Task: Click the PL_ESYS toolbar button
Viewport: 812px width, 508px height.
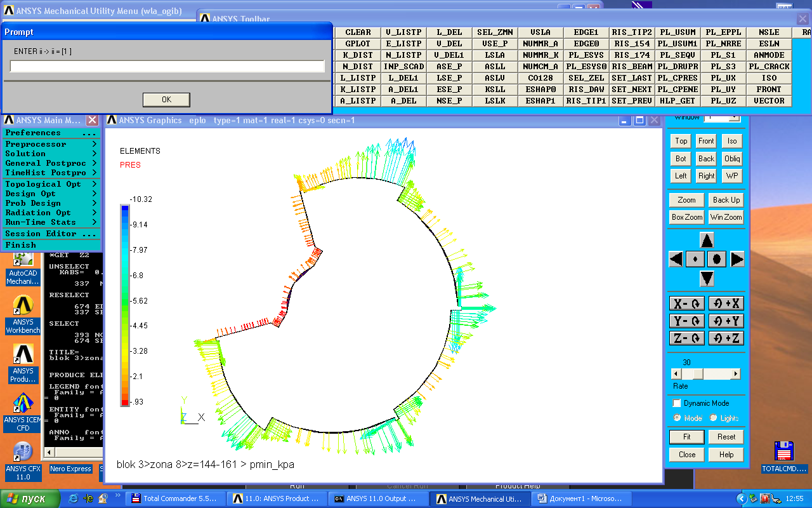Action: [x=586, y=55]
